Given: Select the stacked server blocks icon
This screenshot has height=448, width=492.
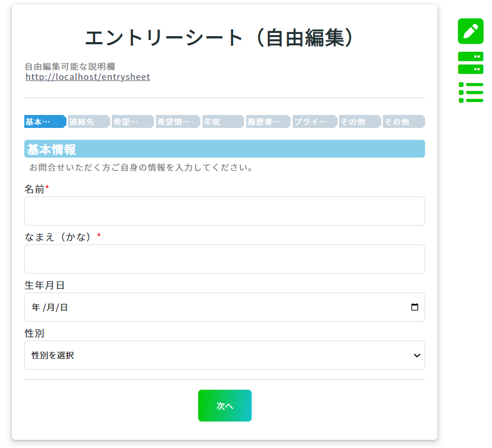Looking at the screenshot, I should (470, 63).
